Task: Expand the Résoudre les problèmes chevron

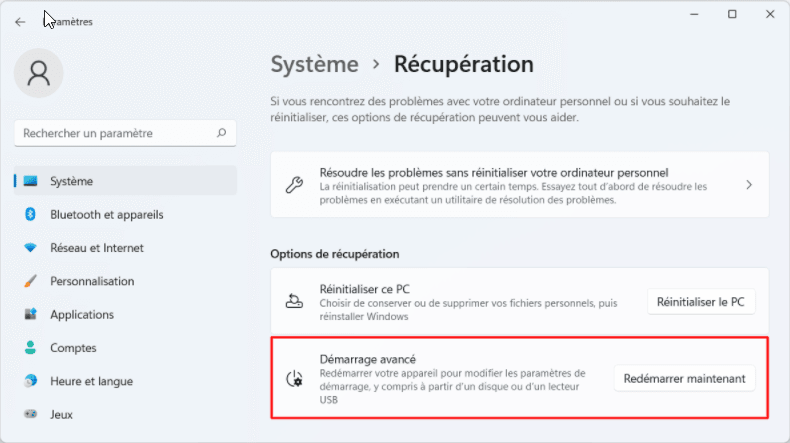Action: coord(749,185)
